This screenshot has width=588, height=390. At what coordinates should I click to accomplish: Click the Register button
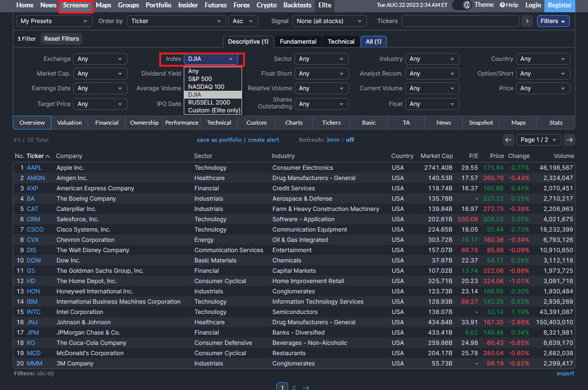click(x=560, y=5)
